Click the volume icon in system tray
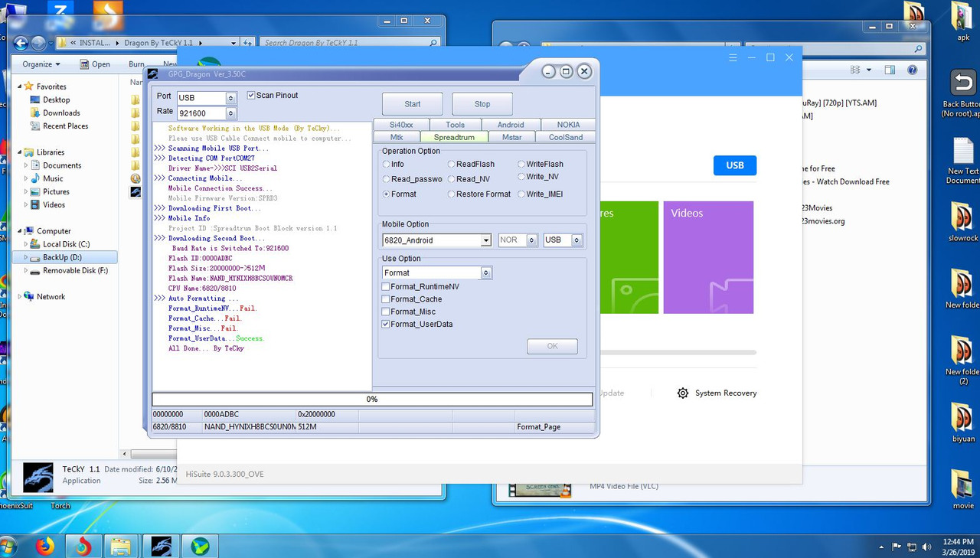This screenshot has height=558, width=980. pyautogui.click(x=927, y=547)
